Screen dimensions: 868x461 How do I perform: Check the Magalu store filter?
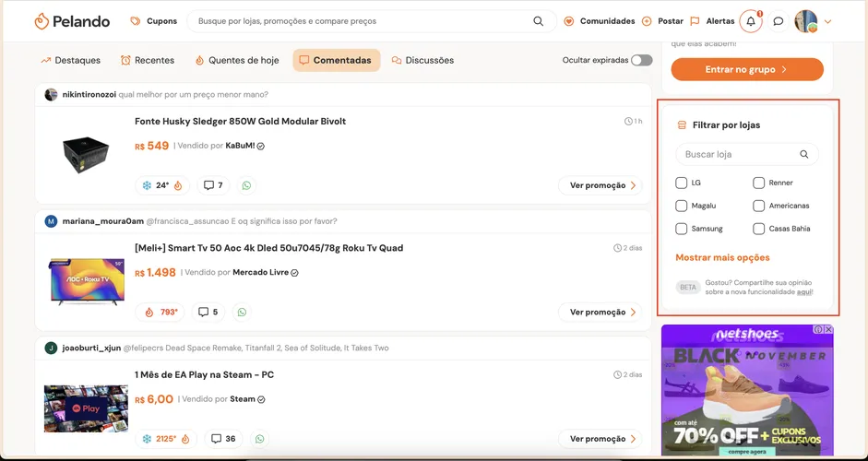(x=681, y=206)
